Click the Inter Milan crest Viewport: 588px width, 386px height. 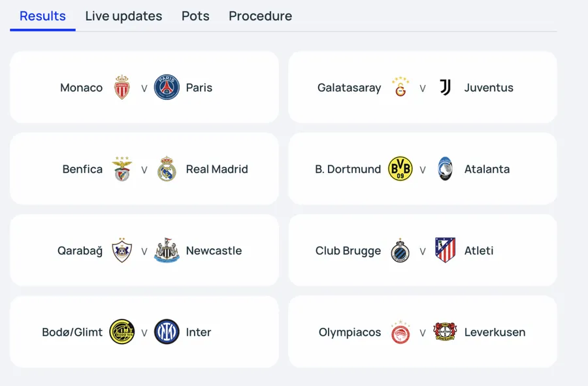[167, 332]
